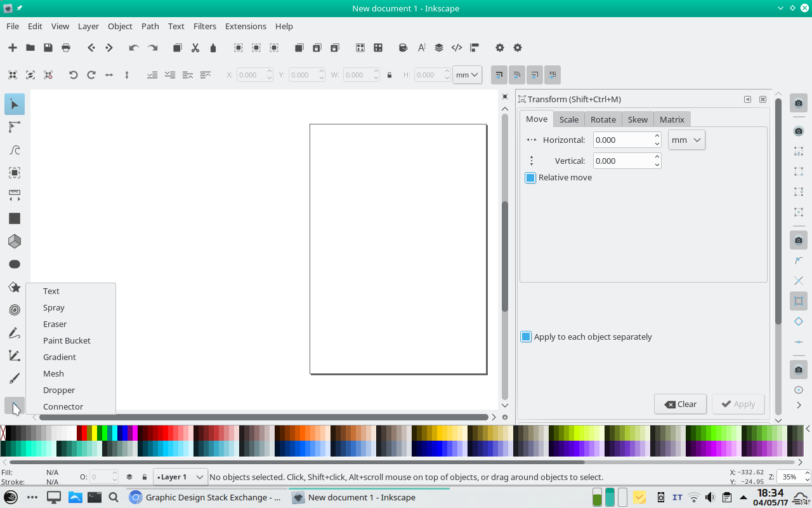The width and height of the screenshot is (812, 508).
Task: Open the Extensions menu
Action: (x=246, y=26)
